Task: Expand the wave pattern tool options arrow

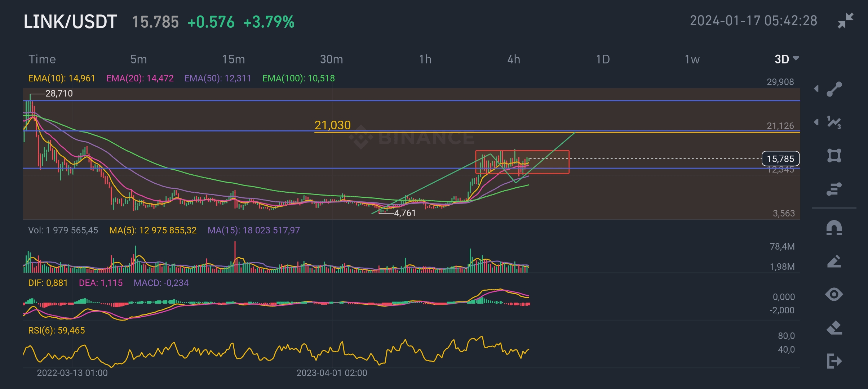Action: pyautogui.click(x=816, y=122)
